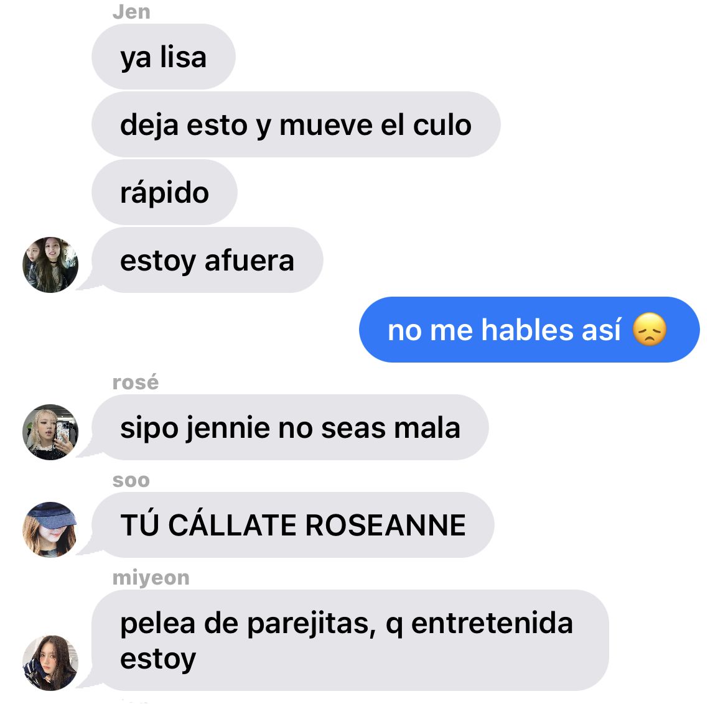This screenshot has height=704, width=728.
Task: Tap the 'estoy afuera' message bubble
Action: pos(207,260)
